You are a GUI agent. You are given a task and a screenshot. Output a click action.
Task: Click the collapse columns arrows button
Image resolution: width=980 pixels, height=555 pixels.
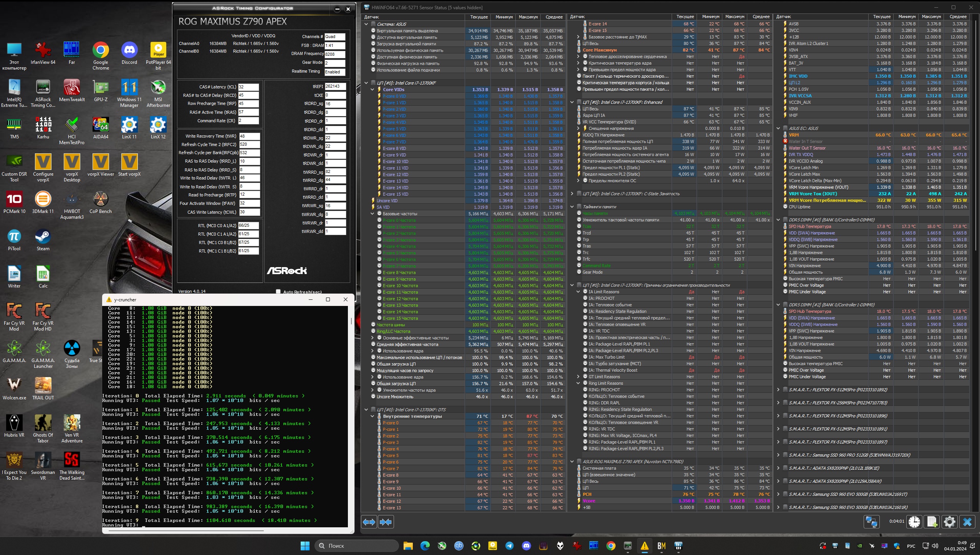click(x=386, y=522)
